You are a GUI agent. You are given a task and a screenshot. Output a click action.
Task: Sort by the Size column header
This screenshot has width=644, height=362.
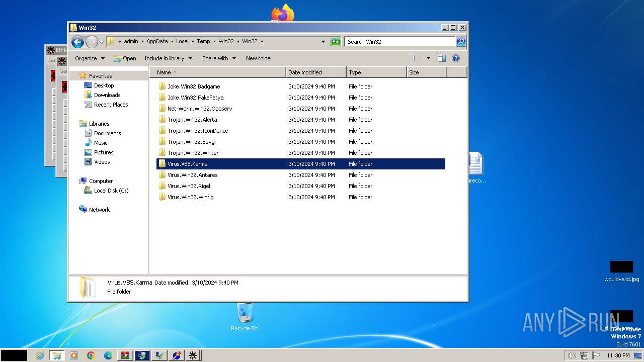(427, 72)
